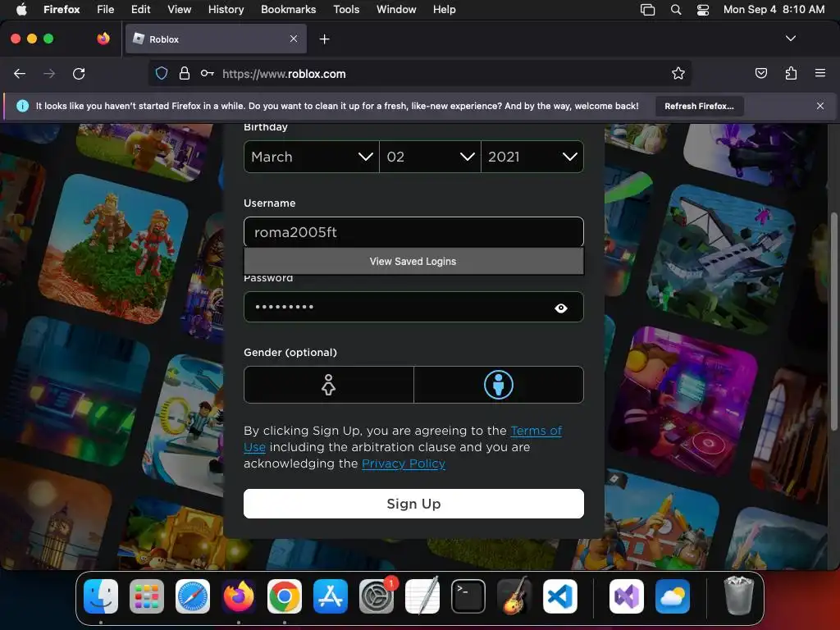Open App Store from the dock
The image size is (840, 630).
tap(331, 596)
